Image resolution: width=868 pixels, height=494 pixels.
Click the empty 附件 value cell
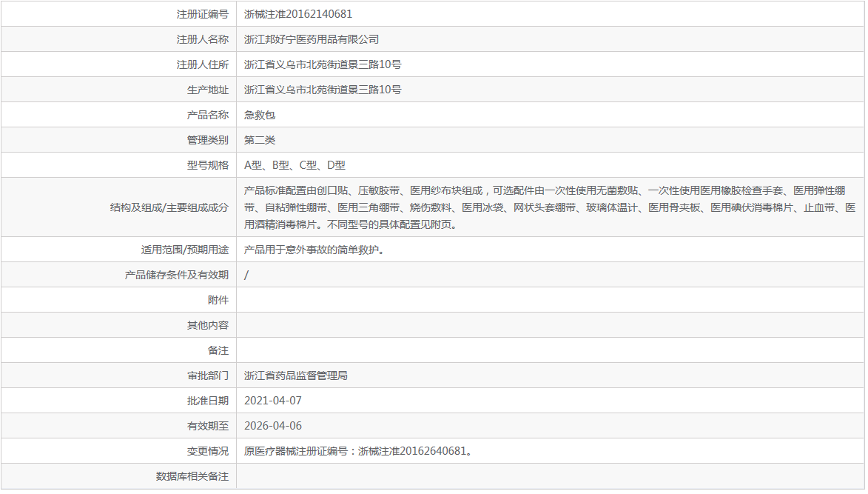444,299
